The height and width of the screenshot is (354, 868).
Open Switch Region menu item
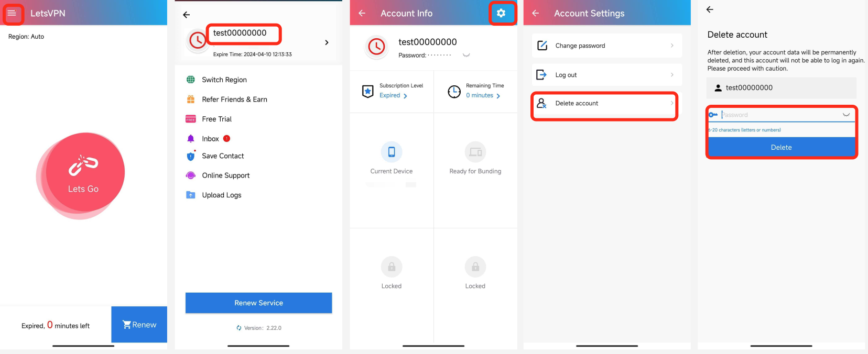tap(224, 80)
